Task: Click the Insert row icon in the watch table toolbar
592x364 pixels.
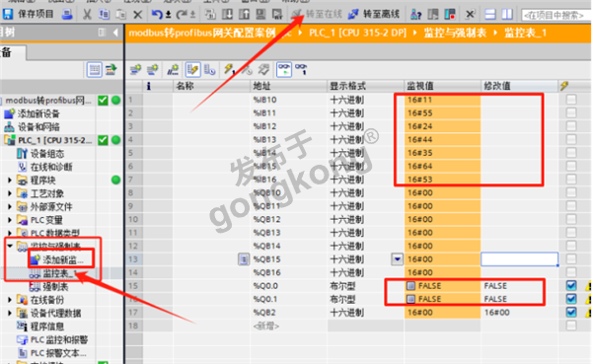Action: tap(135, 69)
